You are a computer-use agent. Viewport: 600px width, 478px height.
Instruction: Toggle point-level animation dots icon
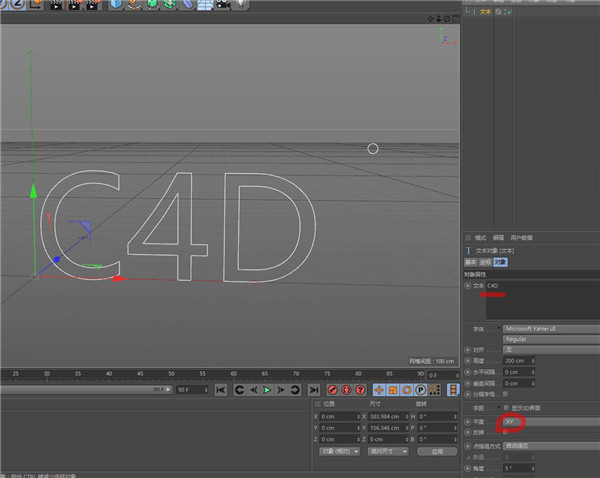tap(434, 390)
